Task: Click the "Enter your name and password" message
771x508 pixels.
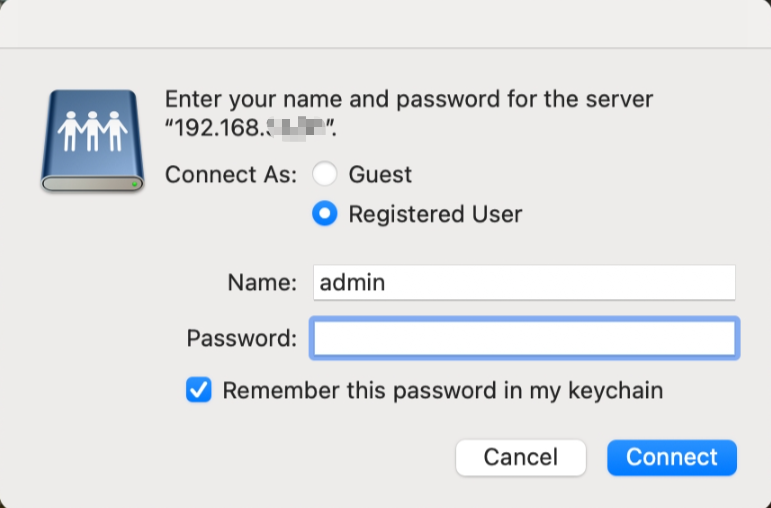Action: [408, 100]
